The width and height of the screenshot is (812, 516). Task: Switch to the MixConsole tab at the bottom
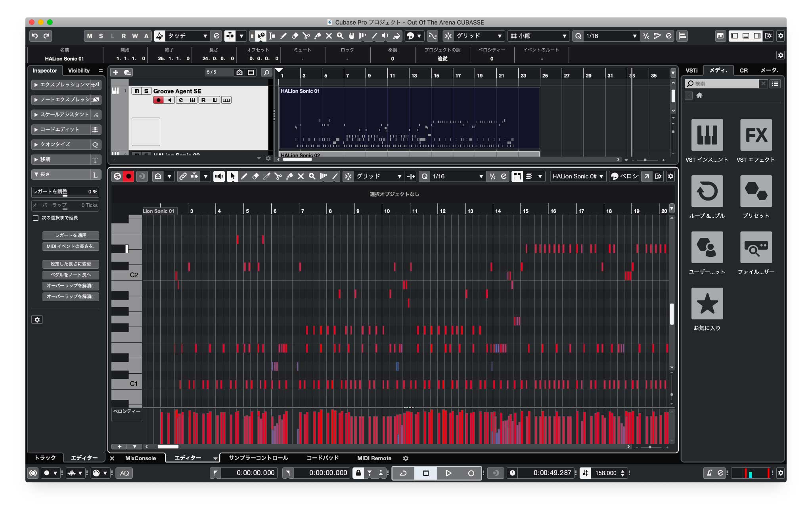[x=141, y=458]
